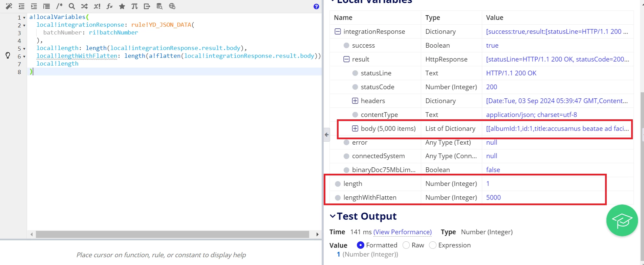Place cursor on line 8 closing parenthesis
Viewport: 644px width, 265px height.
31,71
